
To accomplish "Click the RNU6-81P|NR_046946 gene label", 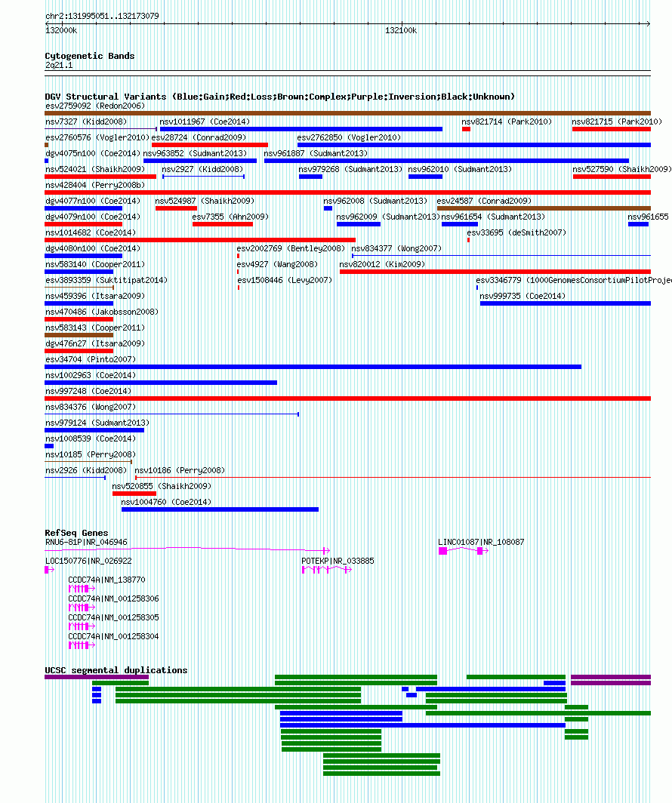I will (x=86, y=543).
